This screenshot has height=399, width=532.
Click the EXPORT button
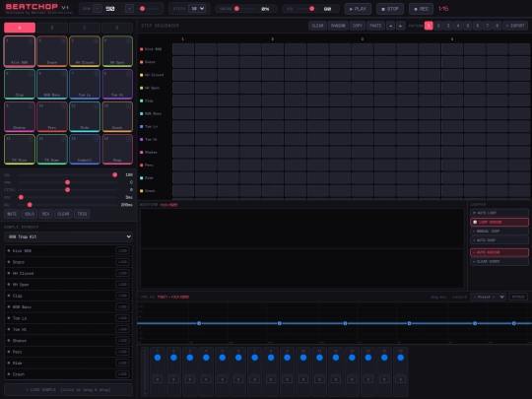tap(515, 26)
